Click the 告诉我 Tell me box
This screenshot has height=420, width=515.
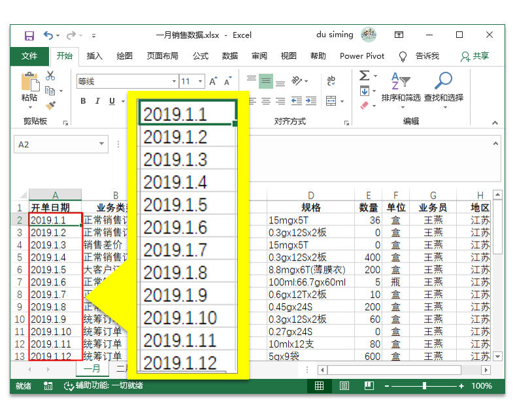tap(427, 56)
